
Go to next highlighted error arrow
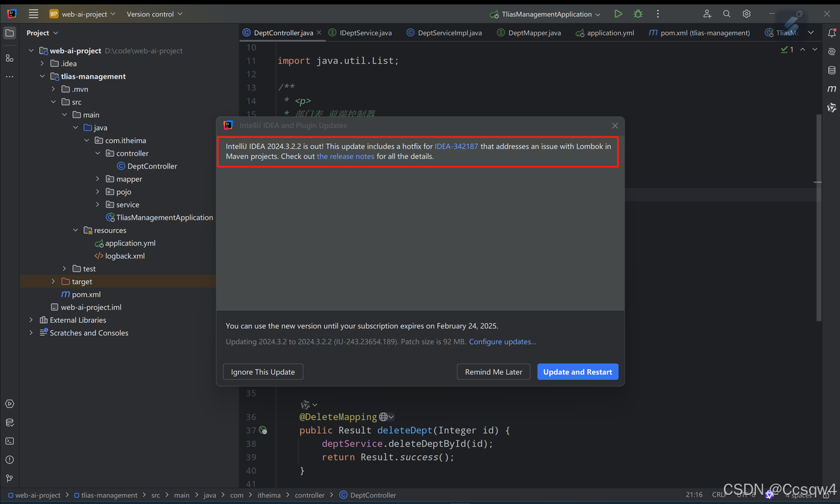click(x=815, y=50)
